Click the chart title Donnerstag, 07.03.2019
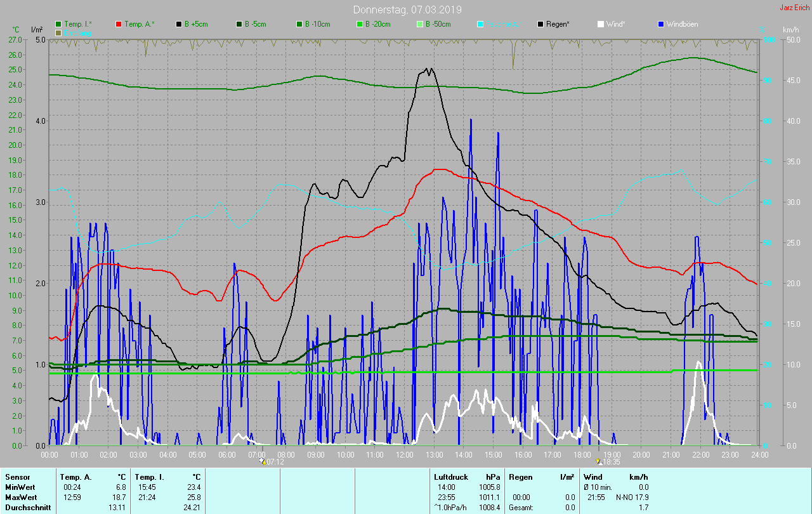Viewport: 812px width, 514px height. [x=407, y=10]
